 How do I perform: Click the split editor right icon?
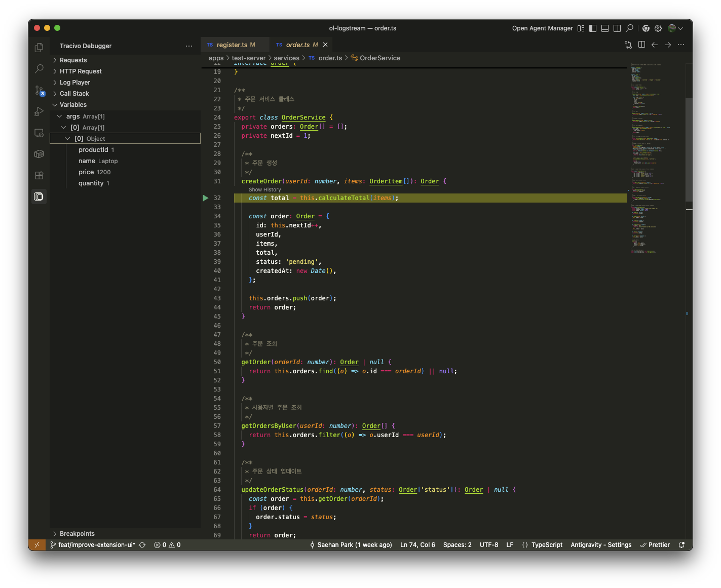tap(641, 45)
